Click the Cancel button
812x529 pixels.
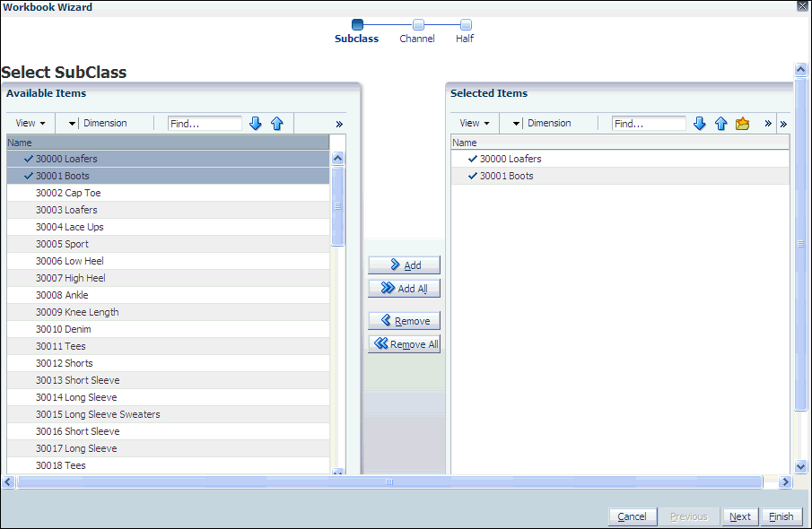click(x=633, y=516)
